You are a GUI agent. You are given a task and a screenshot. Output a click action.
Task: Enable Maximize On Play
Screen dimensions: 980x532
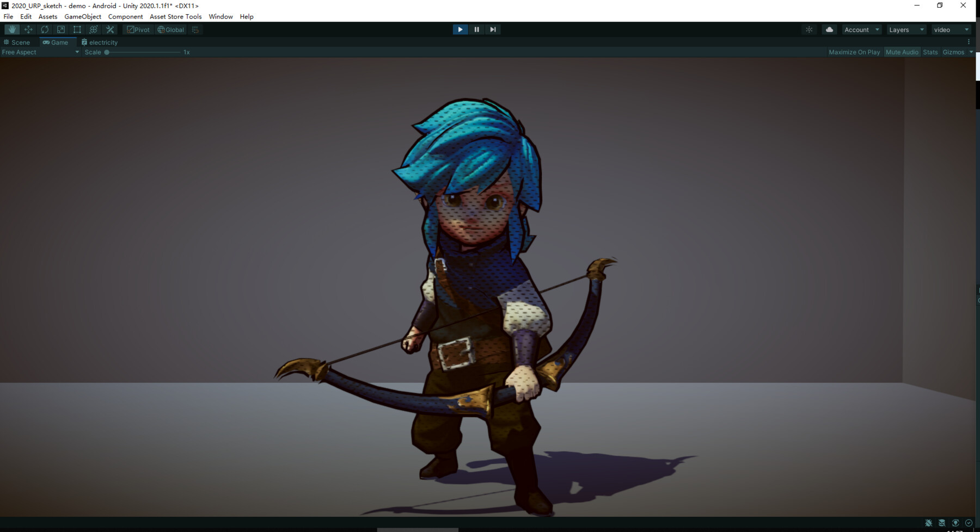click(854, 52)
